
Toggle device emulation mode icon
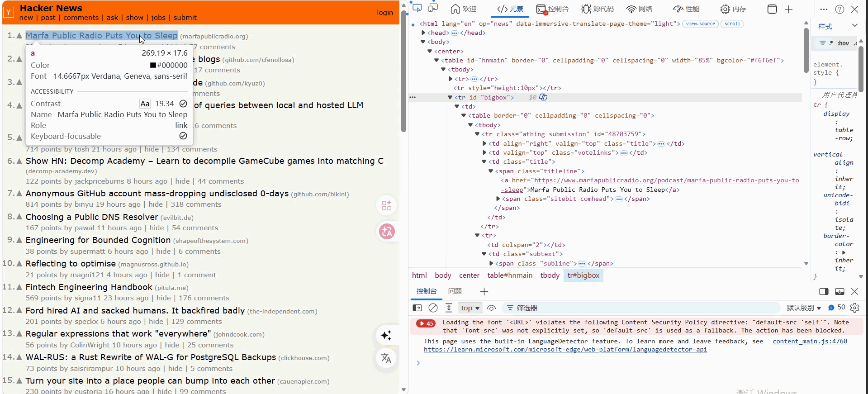[433, 8]
